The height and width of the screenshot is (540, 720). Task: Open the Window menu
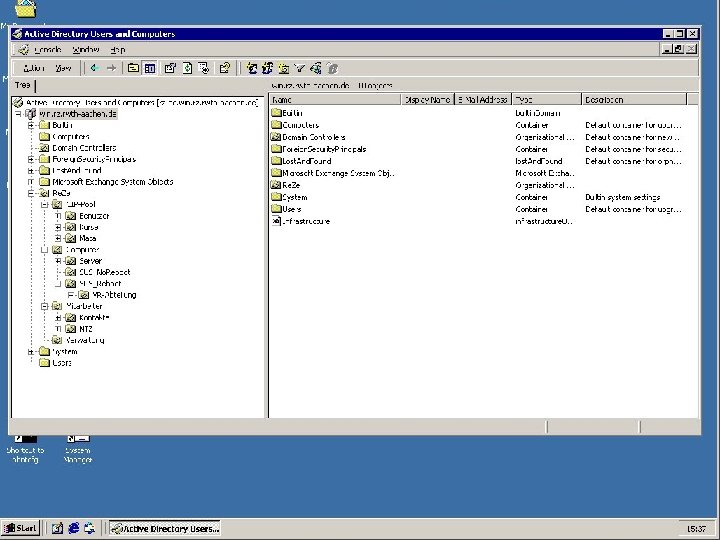(85, 50)
